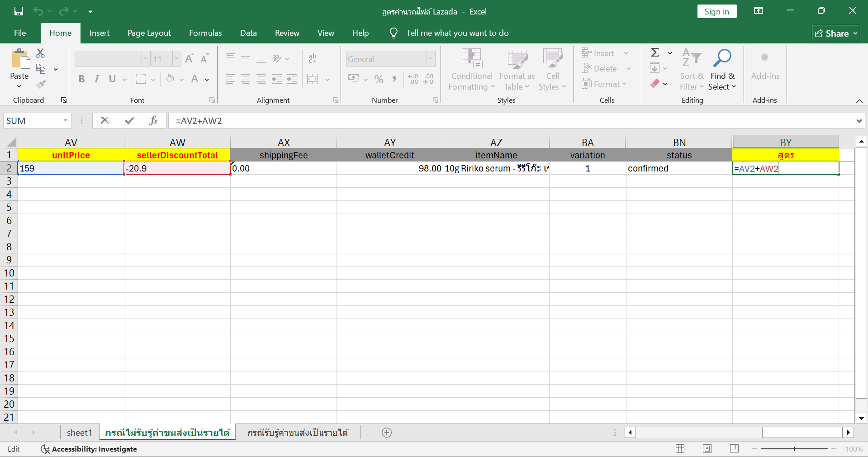Cancel formula entry with the X icon
Viewport: 868px width, 457px height.
pyautogui.click(x=104, y=120)
